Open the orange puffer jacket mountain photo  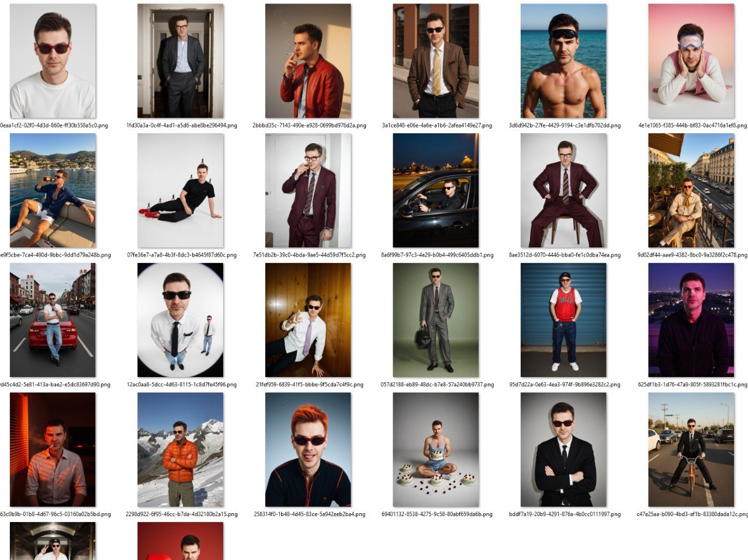click(180, 450)
